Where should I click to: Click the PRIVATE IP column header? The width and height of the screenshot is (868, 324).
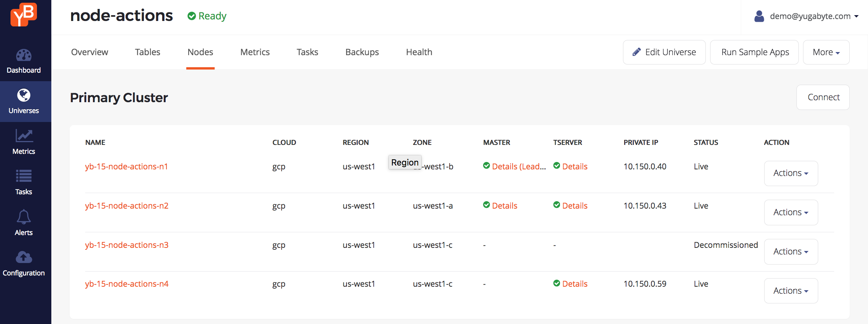tap(640, 142)
